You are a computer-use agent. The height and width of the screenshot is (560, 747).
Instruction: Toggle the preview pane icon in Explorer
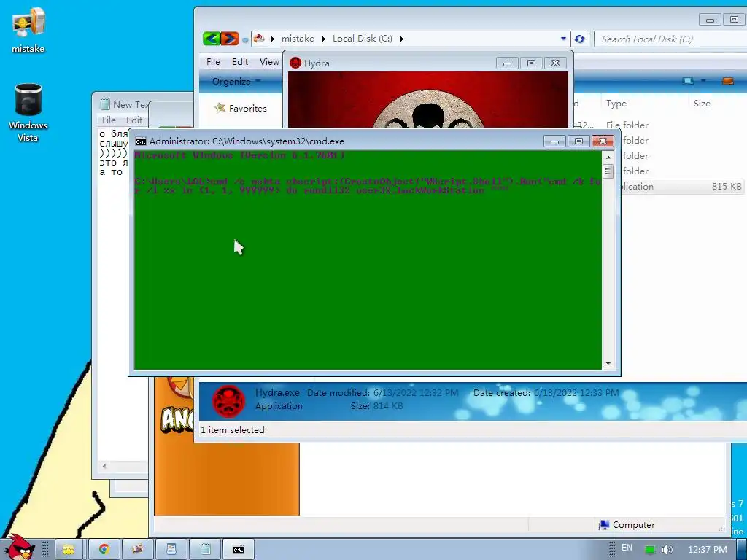[x=727, y=81]
